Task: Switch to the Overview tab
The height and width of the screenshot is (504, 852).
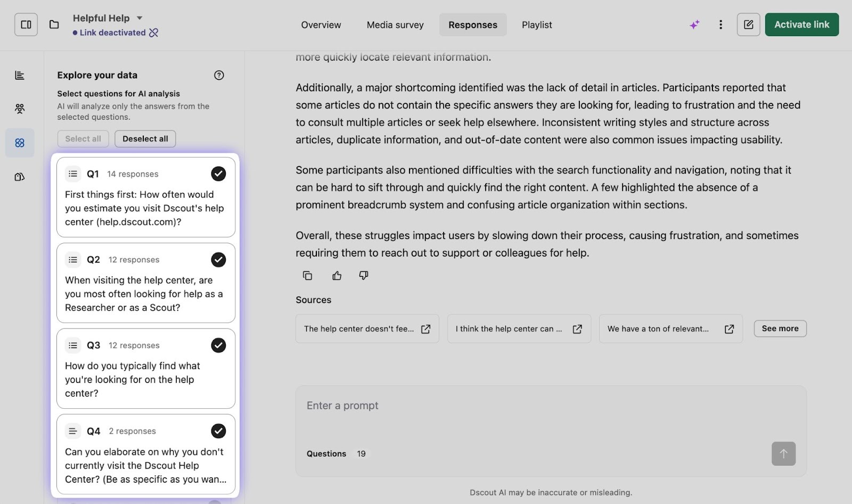Action: 321,25
